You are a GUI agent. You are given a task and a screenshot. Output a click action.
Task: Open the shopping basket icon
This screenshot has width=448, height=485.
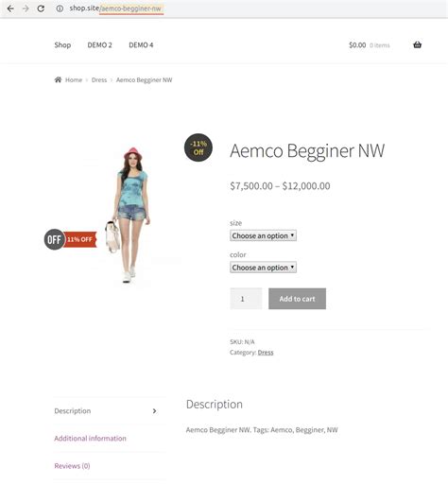[417, 44]
